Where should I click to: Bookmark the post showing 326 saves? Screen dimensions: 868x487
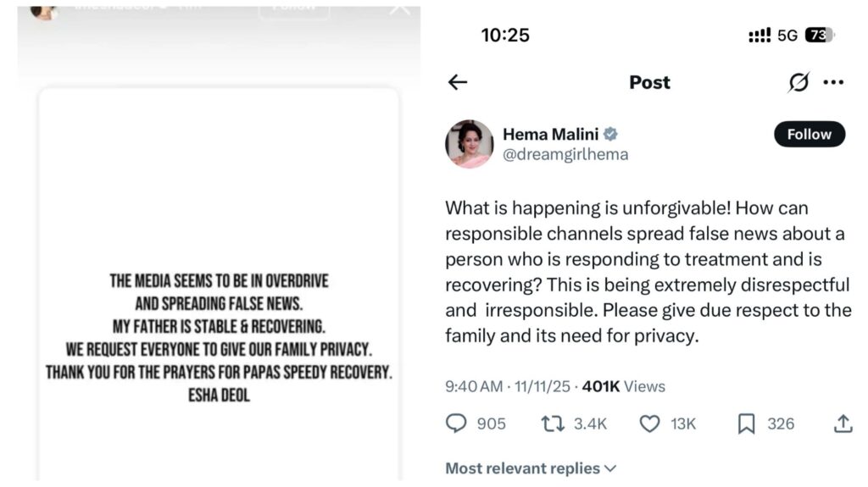tap(746, 423)
